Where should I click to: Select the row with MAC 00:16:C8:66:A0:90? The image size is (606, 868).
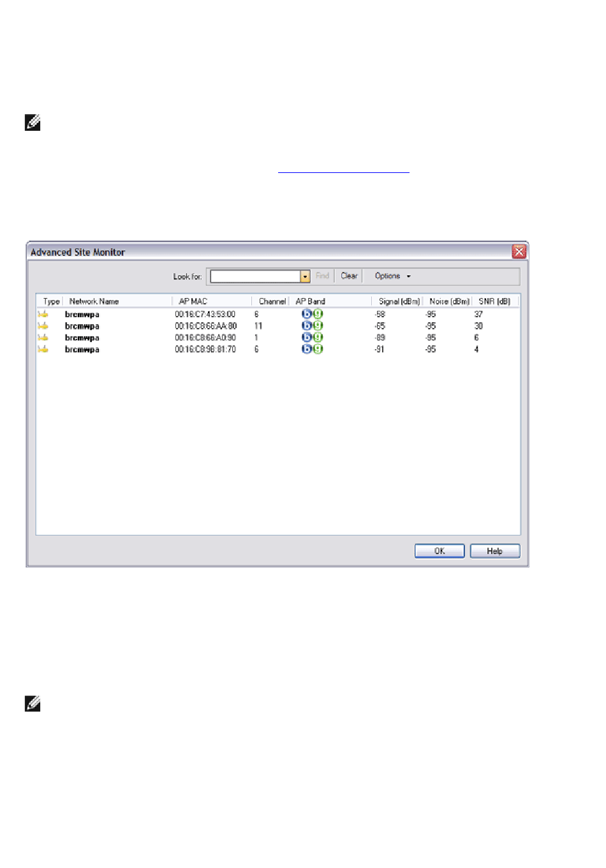pyautogui.click(x=205, y=338)
